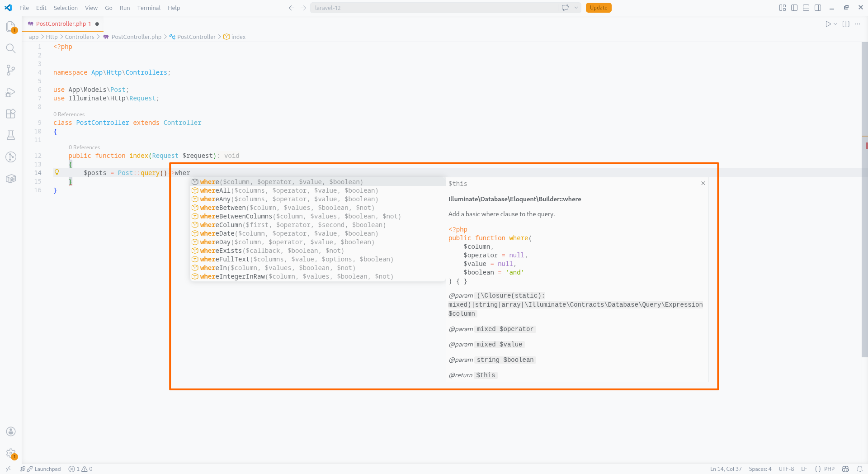Open Run and Debug view

coord(11,92)
